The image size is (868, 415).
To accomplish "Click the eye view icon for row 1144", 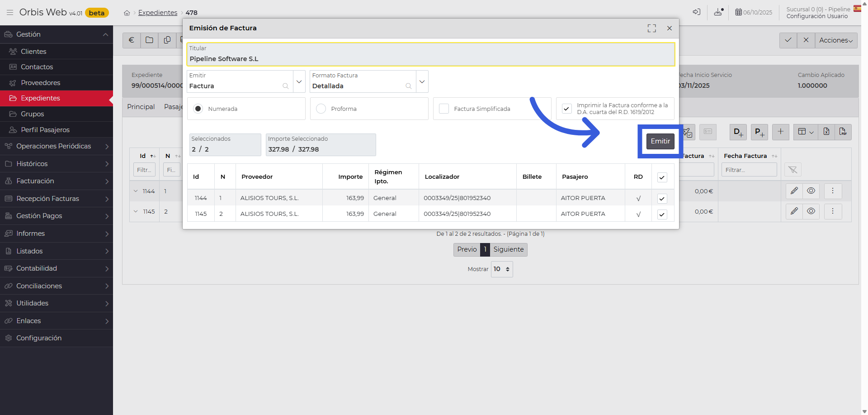I will pyautogui.click(x=811, y=191).
